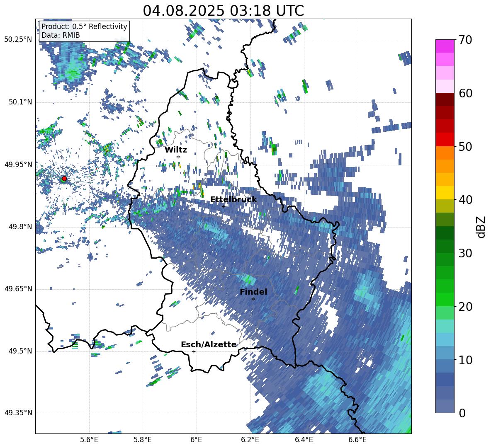Click the Esch/Alzette city label
Image resolution: width=491 pixels, height=448 pixels.
point(209,344)
